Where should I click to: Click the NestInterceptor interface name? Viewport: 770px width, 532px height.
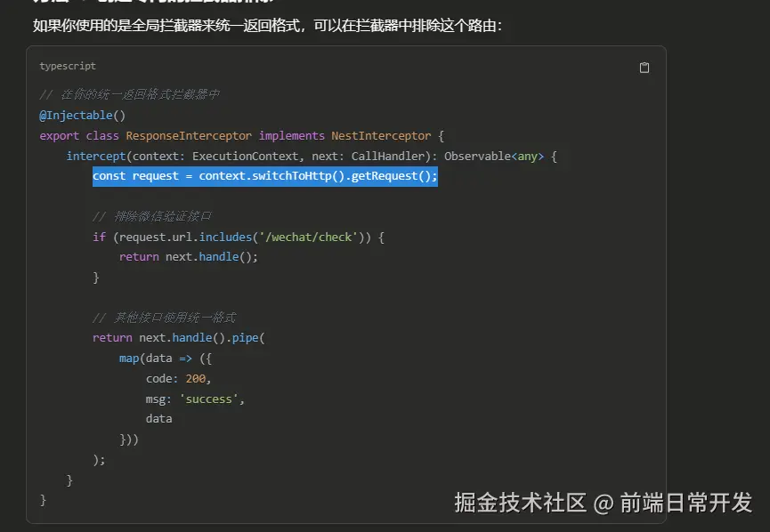(381, 135)
